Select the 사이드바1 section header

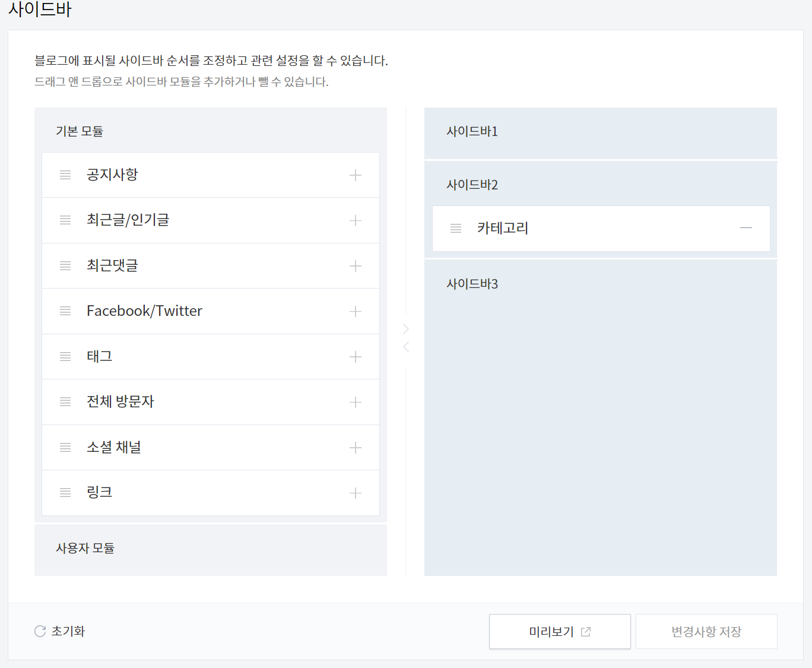(x=472, y=131)
